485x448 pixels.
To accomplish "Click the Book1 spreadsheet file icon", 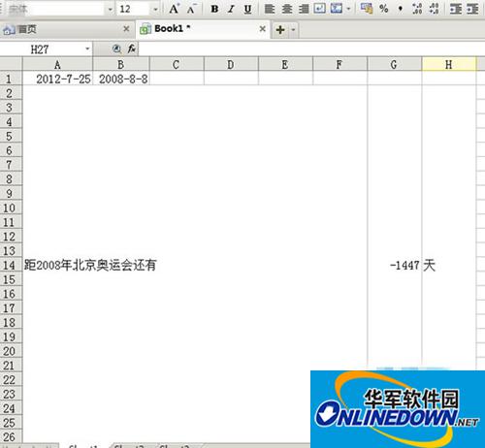I will point(145,29).
